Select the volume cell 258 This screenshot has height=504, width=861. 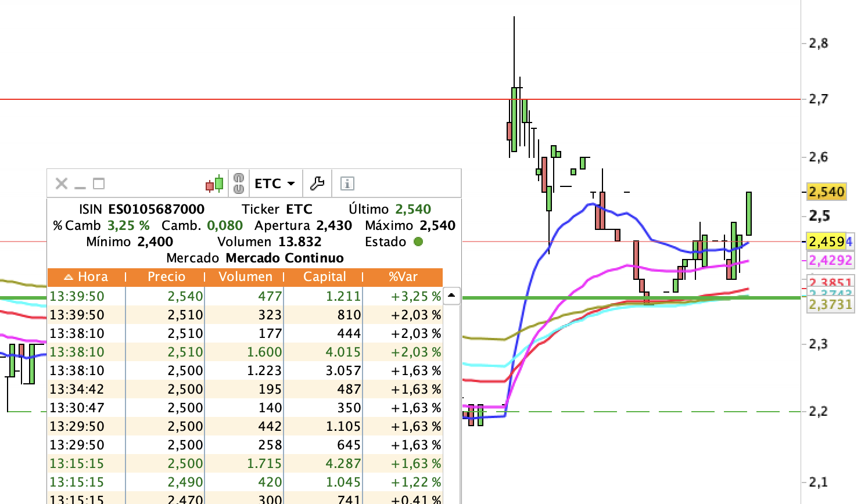270,445
